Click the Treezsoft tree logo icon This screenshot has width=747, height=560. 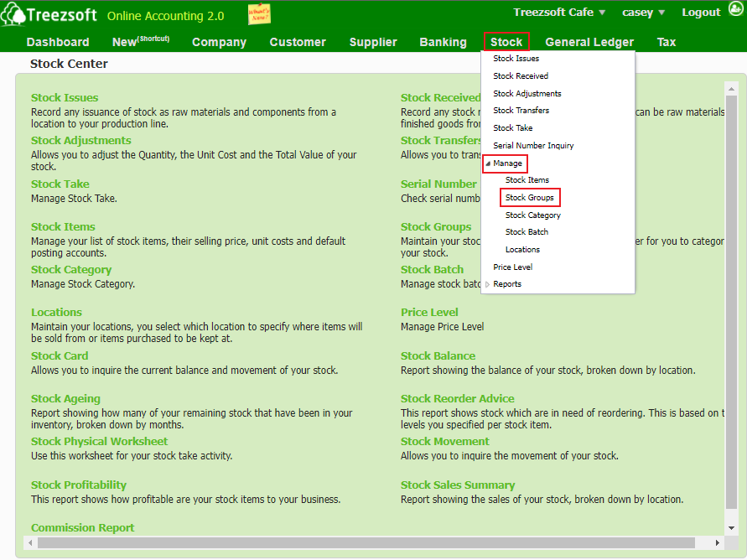14,16
